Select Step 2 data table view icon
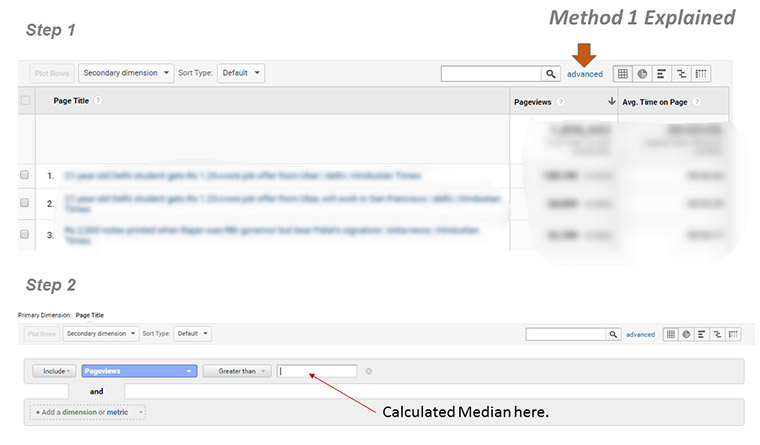Viewport: 760px width, 445px height. 671,334
